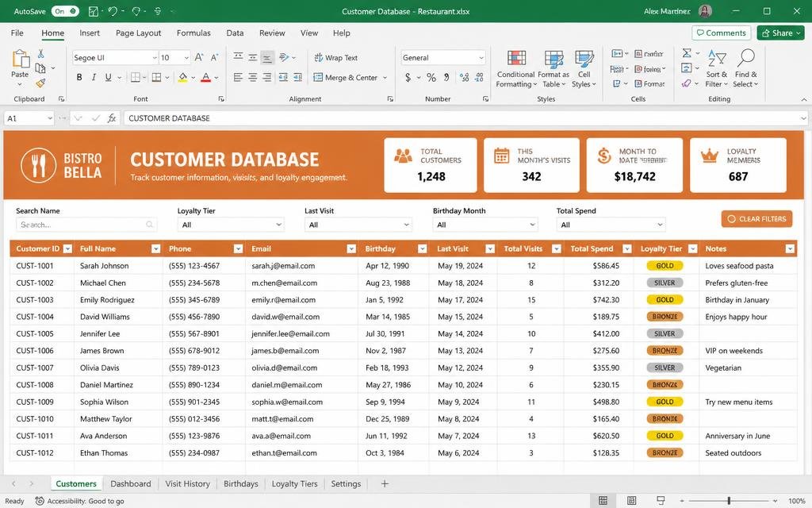Toggle AutoSave switch
Screen dimensions: 812x508
[x=65, y=11]
